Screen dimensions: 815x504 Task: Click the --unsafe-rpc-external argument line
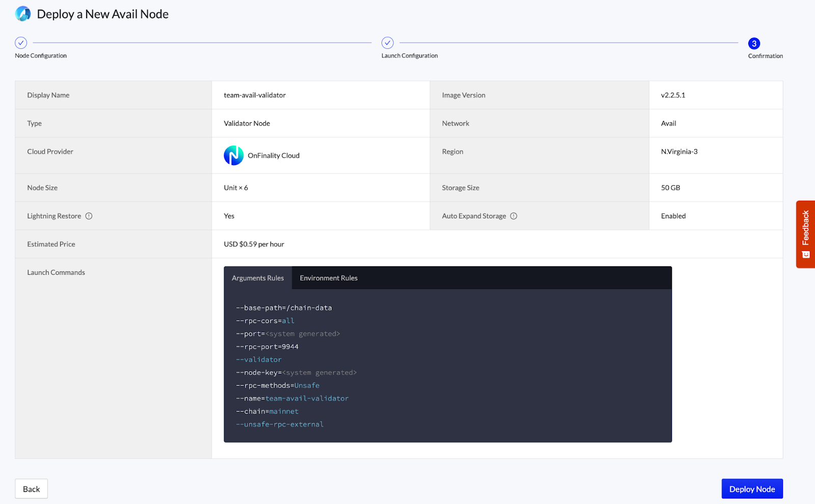pos(280,424)
